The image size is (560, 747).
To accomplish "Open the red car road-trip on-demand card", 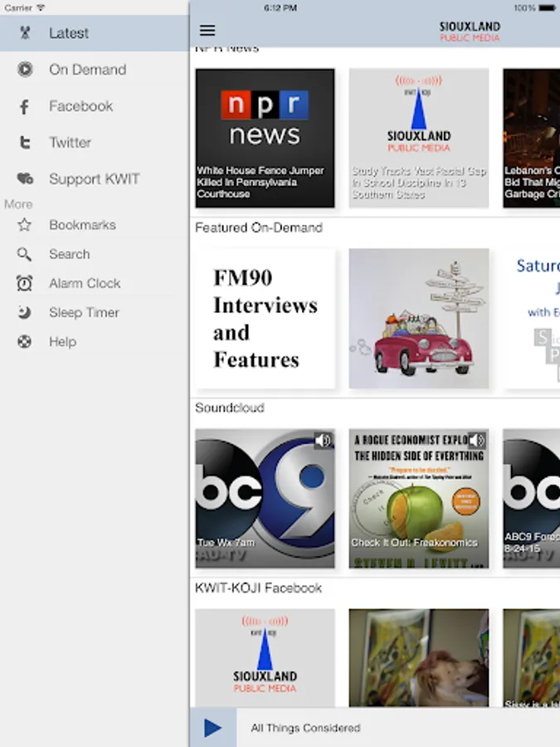I will (x=419, y=318).
